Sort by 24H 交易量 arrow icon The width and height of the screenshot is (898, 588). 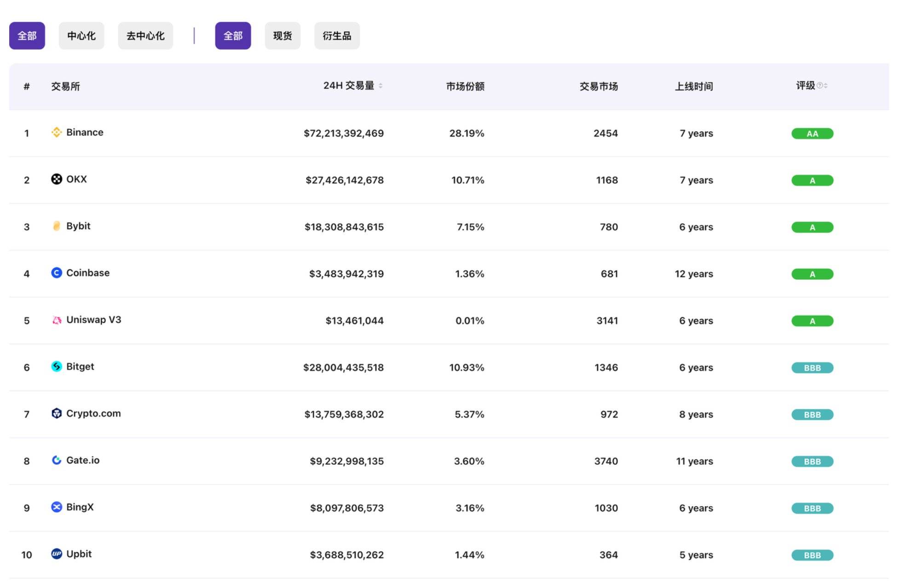point(380,86)
